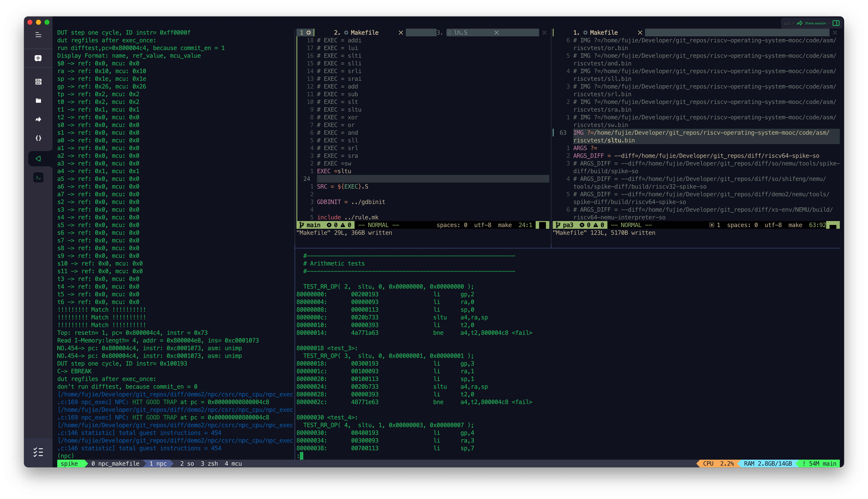
Task: Click the right pane tabline close X
Action: (834, 32)
